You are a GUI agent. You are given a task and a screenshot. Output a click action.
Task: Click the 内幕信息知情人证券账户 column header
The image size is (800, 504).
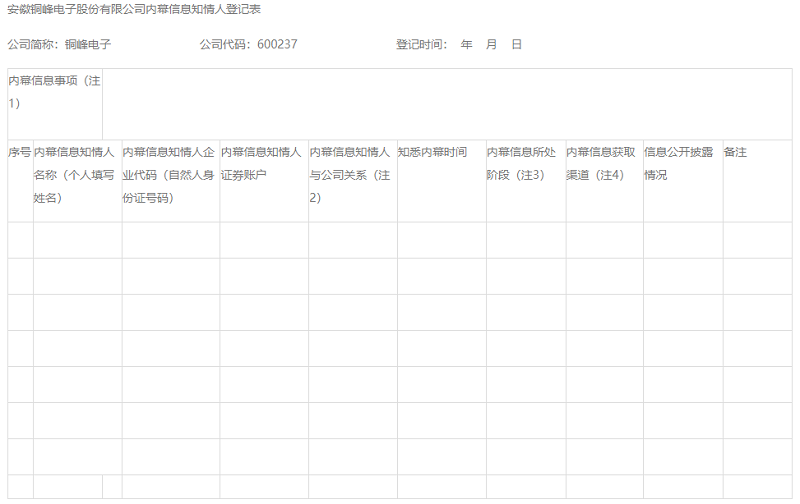(264, 164)
